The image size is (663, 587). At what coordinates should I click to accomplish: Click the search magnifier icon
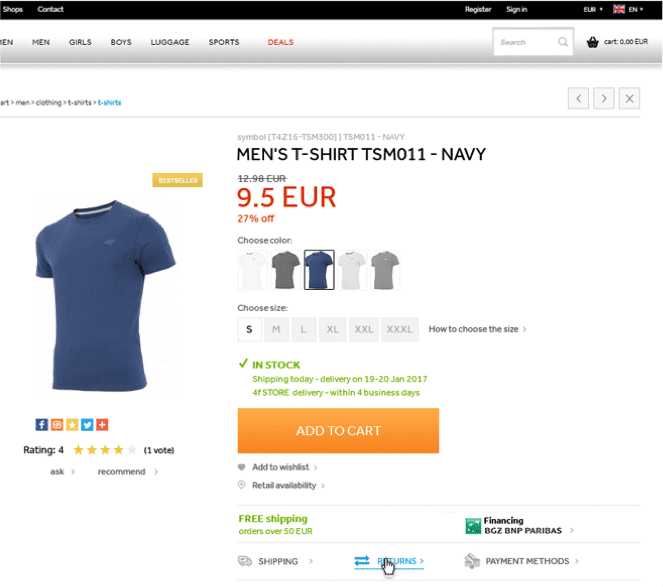(563, 42)
